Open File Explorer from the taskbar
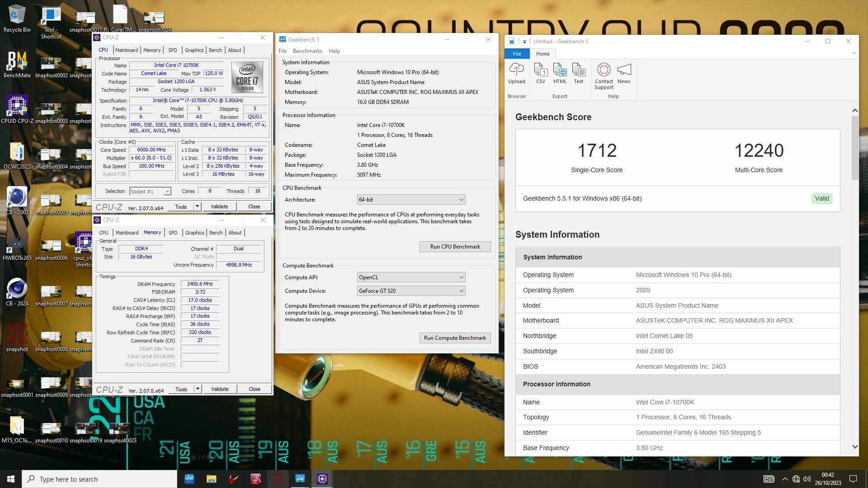This screenshot has width=868, height=488. click(211, 479)
